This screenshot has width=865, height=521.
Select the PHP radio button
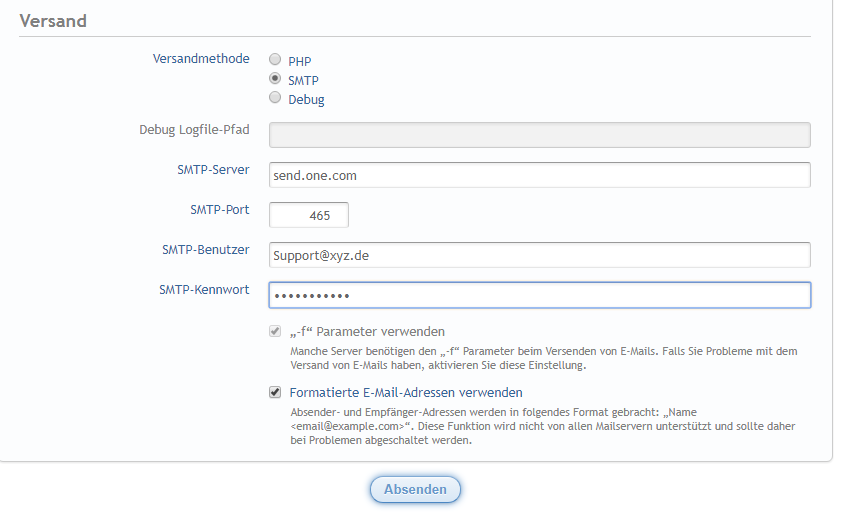click(275, 60)
